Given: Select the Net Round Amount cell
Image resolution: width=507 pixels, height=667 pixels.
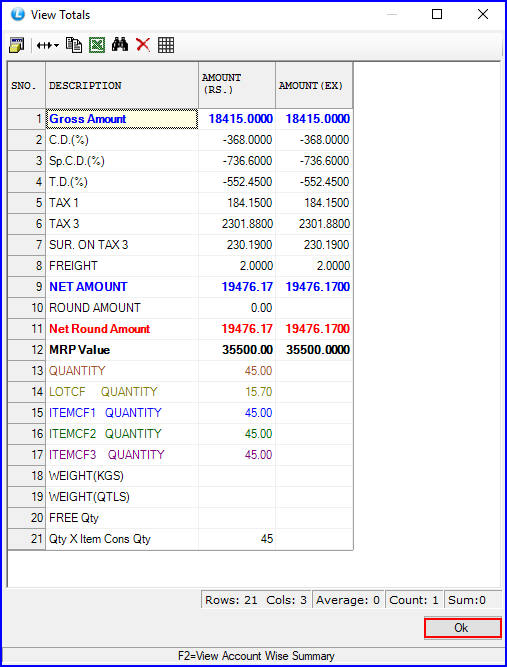Looking at the screenshot, I should click(x=122, y=329).
